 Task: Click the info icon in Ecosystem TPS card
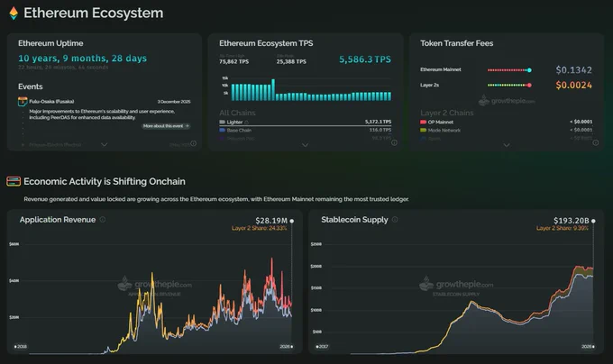pos(395,143)
